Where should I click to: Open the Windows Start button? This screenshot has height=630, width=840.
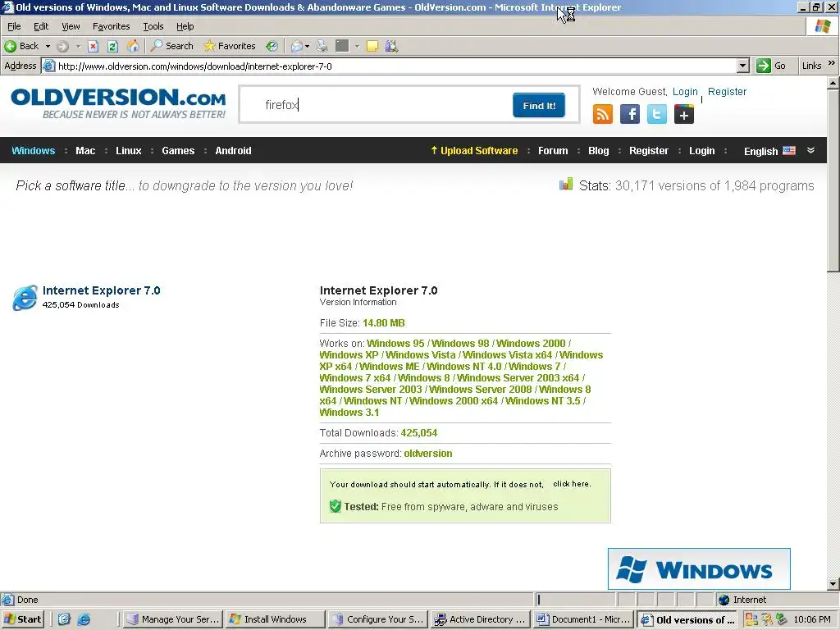tap(22, 619)
